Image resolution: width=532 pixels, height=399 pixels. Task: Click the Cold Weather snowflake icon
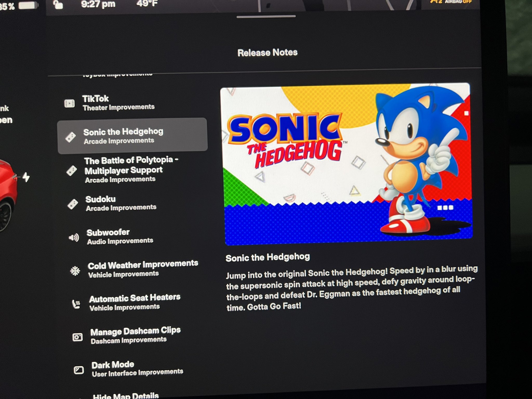coord(75,271)
